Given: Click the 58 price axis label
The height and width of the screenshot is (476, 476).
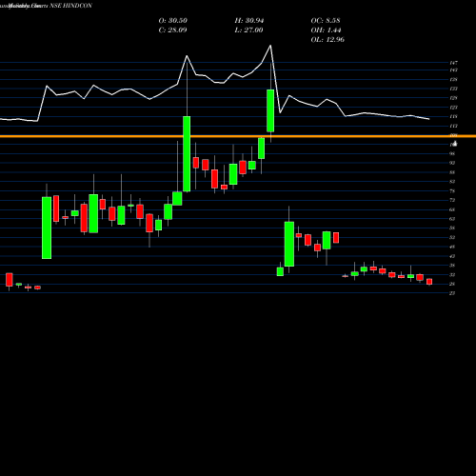Looking at the screenshot, I should click(452, 228).
